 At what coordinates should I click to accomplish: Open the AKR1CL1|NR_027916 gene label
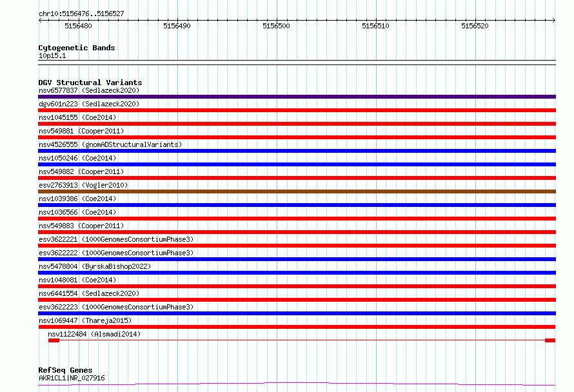click(71, 378)
